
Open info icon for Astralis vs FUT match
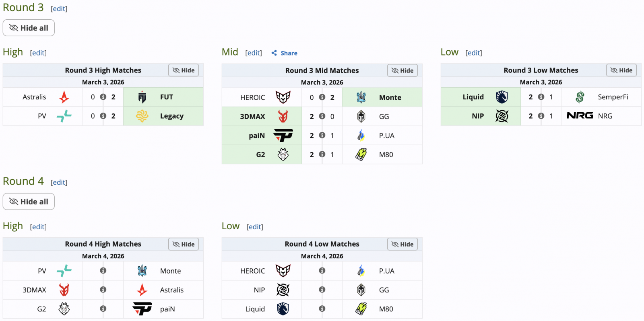point(103,97)
